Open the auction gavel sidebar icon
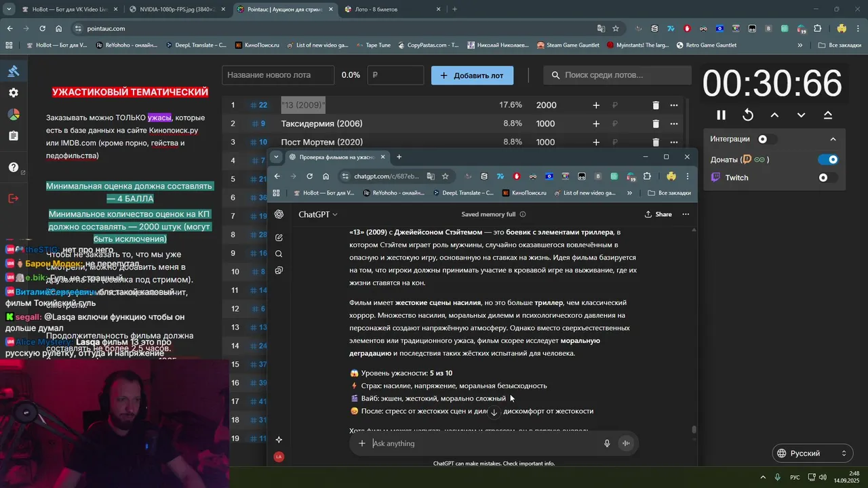Viewport: 868px width, 488px height. 14,71
